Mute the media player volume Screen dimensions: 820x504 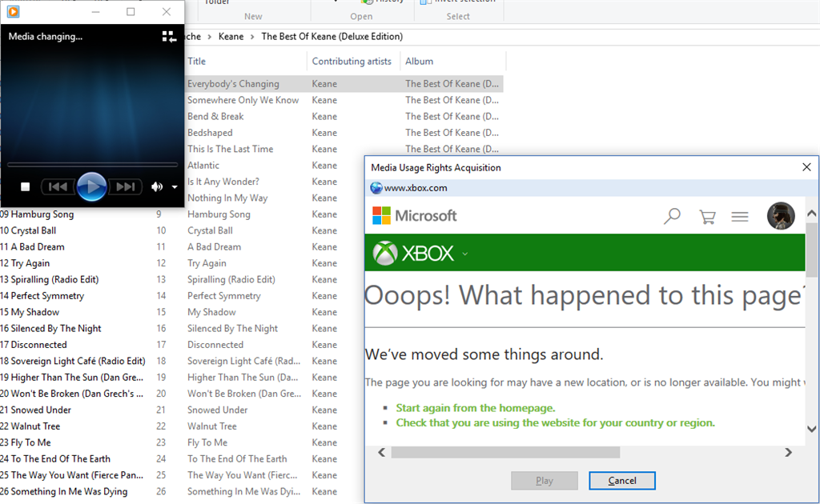pos(157,186)
